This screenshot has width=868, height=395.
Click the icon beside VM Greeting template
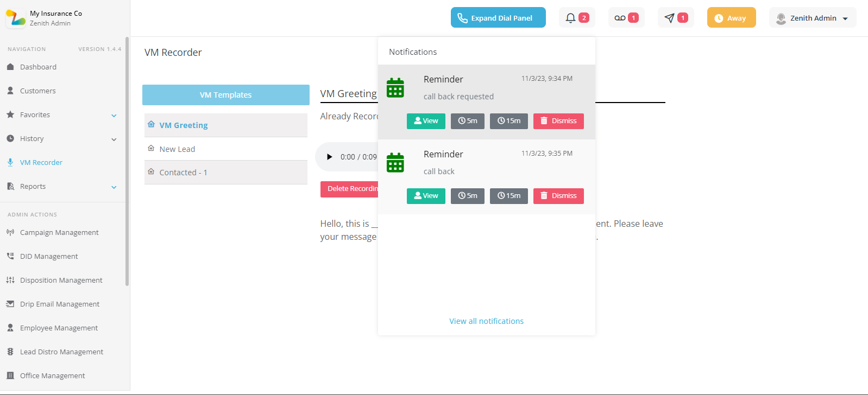tap(151, 124)
